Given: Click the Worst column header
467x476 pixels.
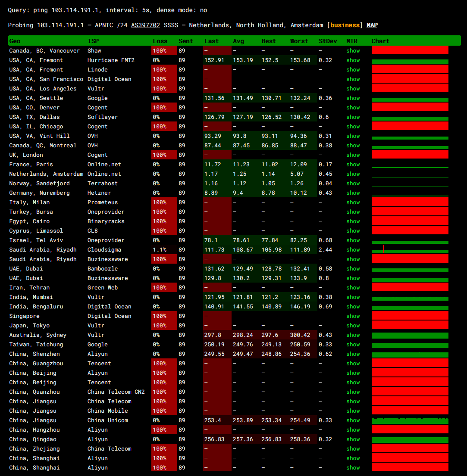Looking at the screenshot, I should pos(299,41).
